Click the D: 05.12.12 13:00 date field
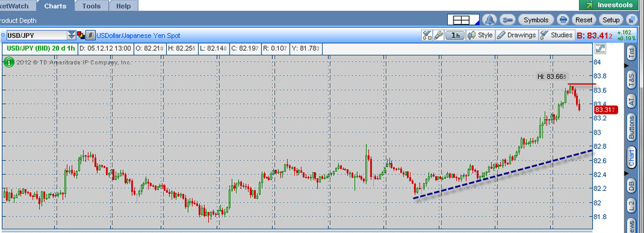644x233 pixels. pos(105,48)
